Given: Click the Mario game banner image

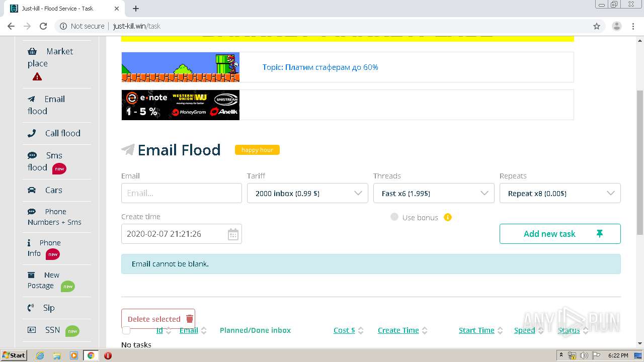Looking at the screenshot, I should pos(181,67).
